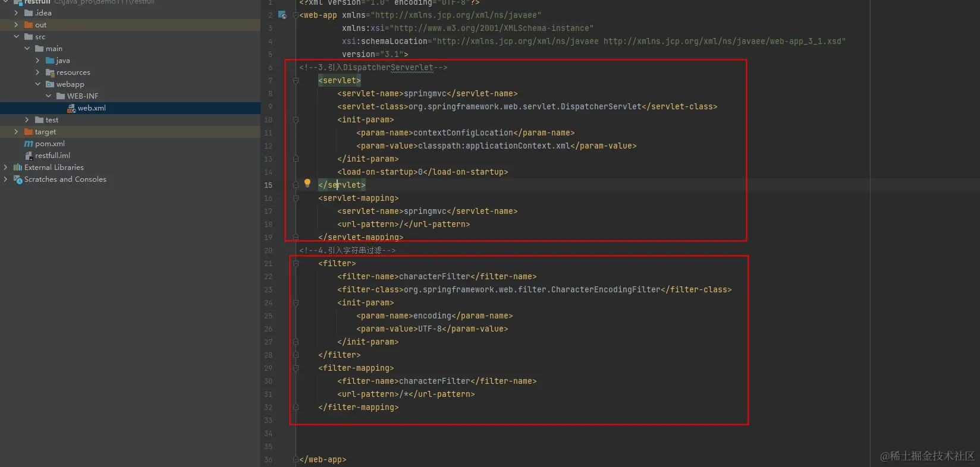The image size is (980, 467).
Task: Fold the <web-app> root element on line 2
Action: coord(296,15)
